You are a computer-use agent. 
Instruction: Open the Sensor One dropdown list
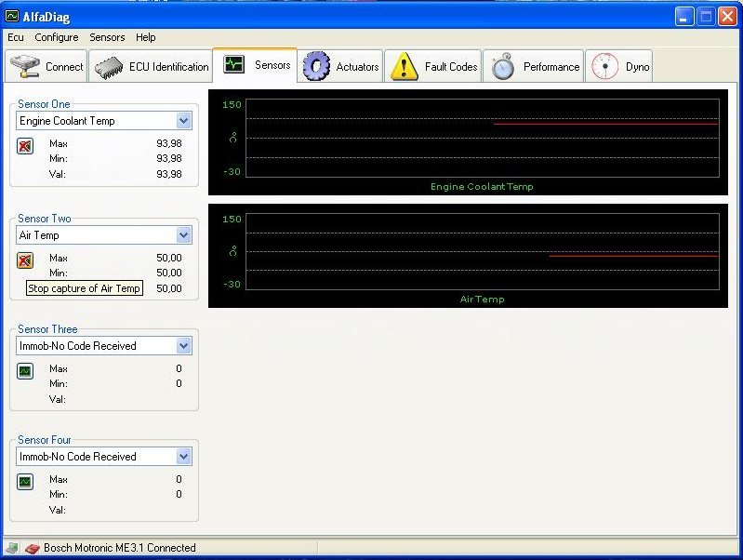pos(183,121)
